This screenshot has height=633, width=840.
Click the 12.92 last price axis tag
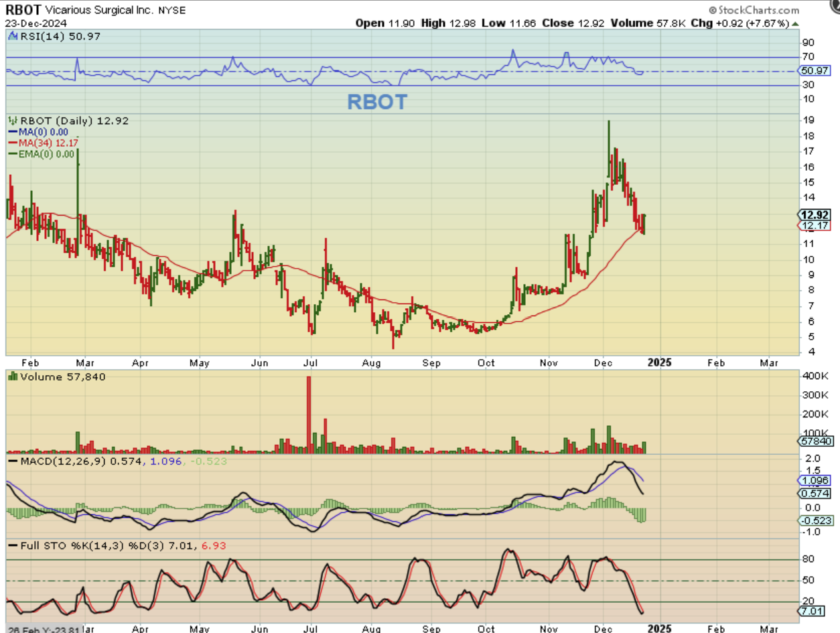(x=815, y=214)
